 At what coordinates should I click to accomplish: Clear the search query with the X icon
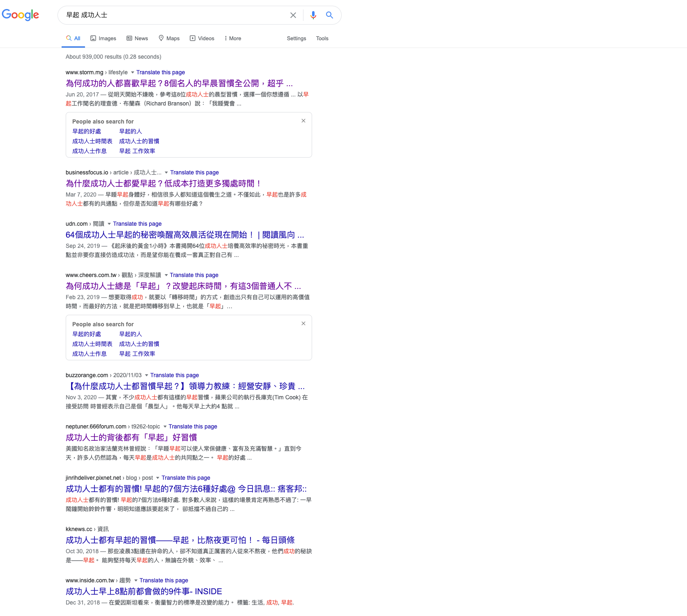pyautogui.click(x=293, y=15)
